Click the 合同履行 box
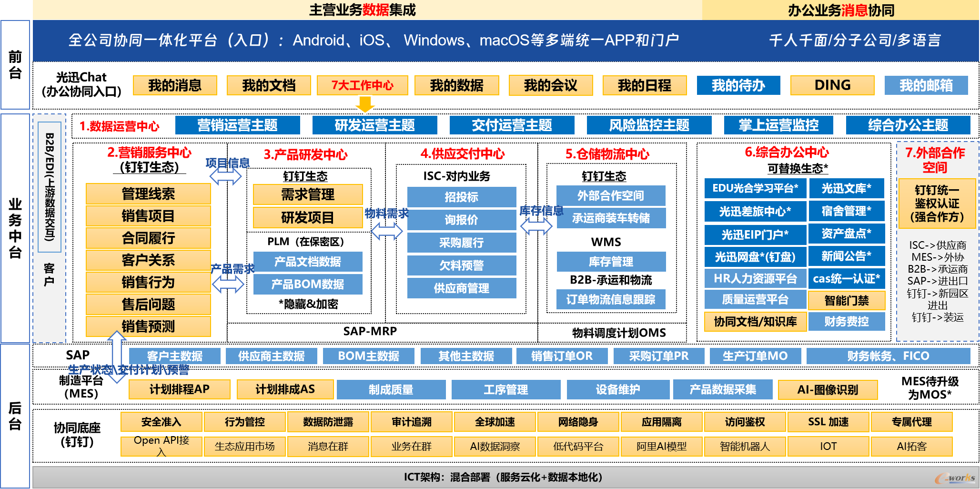980x489 pixels. [x=148, y=238]
